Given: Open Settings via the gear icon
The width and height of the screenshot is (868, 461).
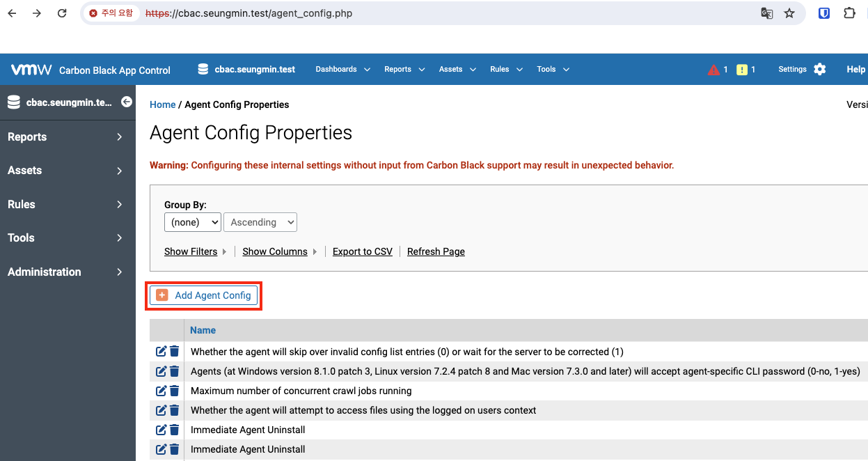Looking at the screenshot, I should pyautogui.click(x=820, y=69).
